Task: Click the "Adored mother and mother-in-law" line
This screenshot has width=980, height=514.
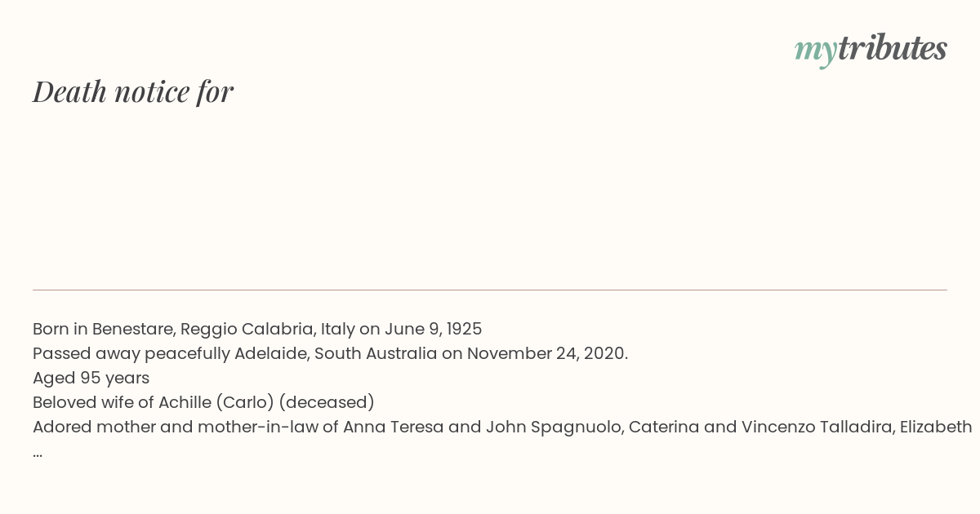Action: 502,428
